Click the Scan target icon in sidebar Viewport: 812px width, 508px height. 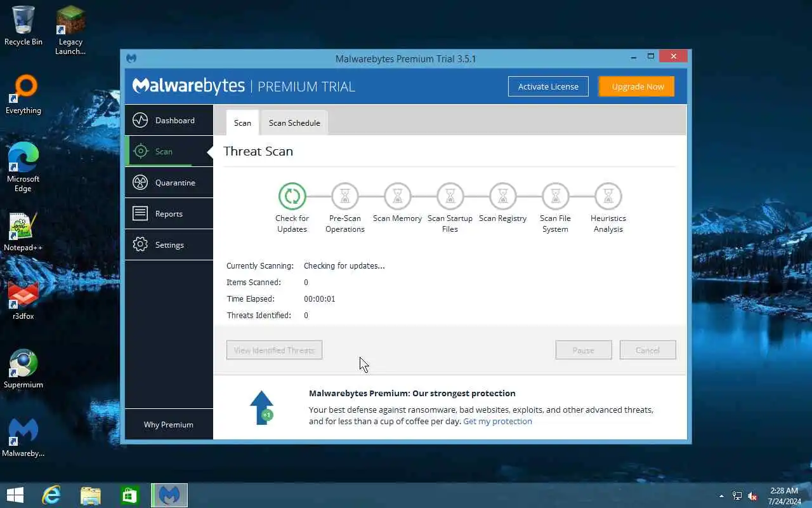pyautogui.click(x=140, y=151)
